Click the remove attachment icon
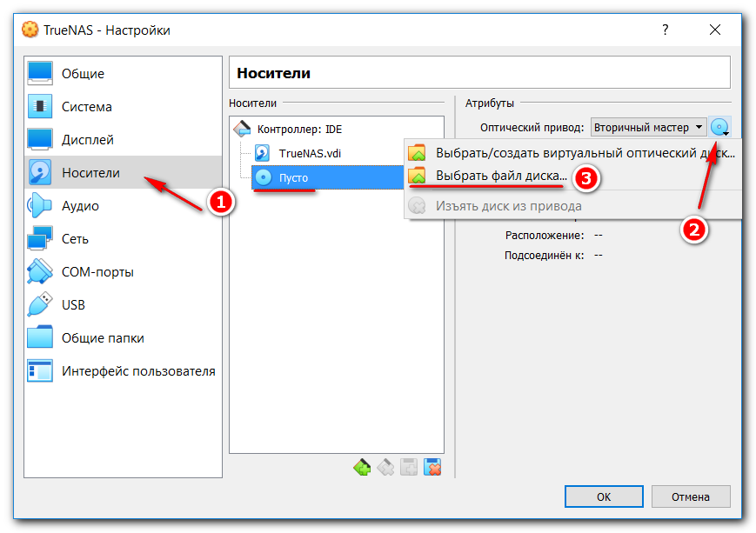This screenshot has width=756, height=533. coord(432,467)
